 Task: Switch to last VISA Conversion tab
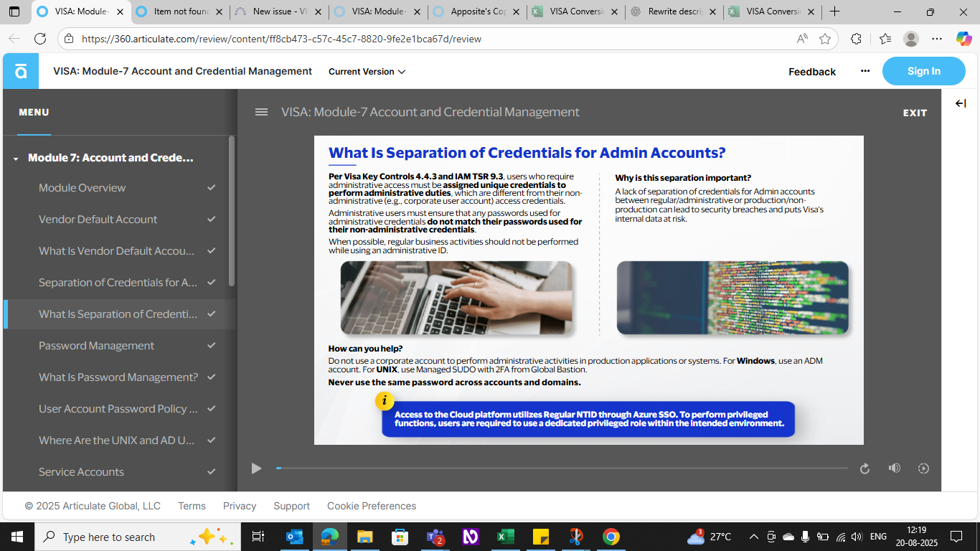click(x=773, y=11)
